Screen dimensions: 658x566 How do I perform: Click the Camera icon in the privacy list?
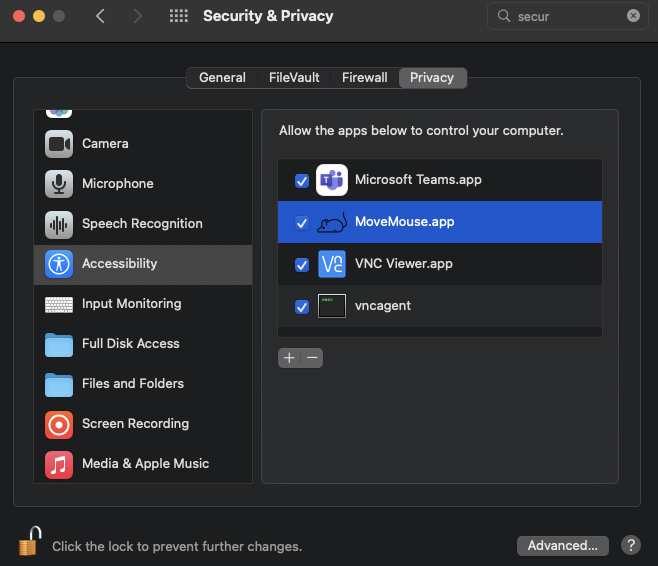pyautogui.click(x=59, y=144)
